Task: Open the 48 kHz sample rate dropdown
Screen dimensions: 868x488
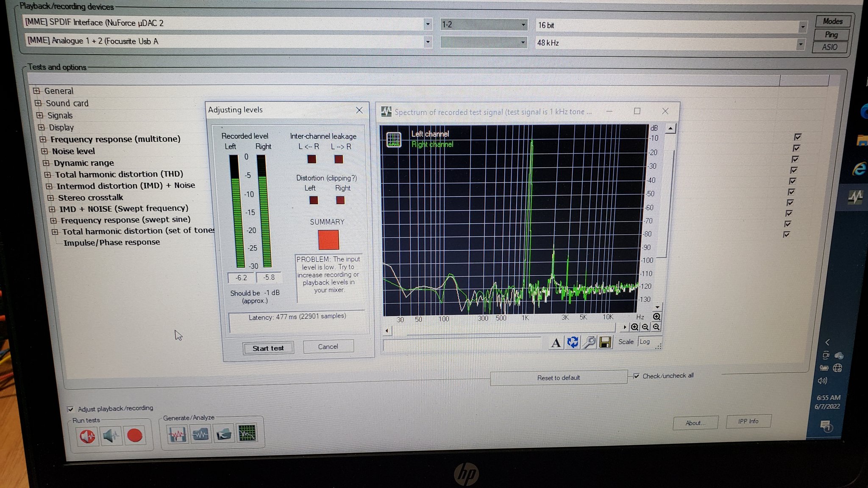Action: tap(800, 44)
